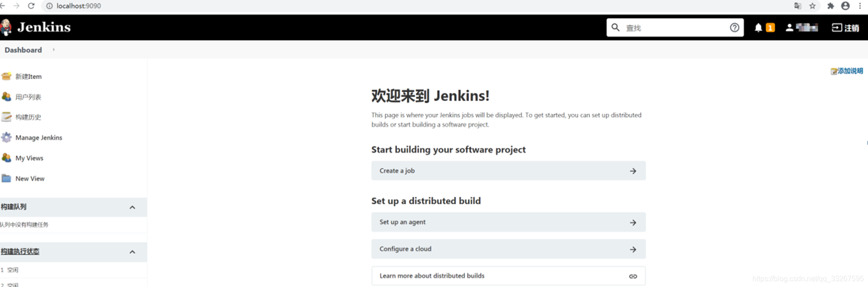Click 添加说明 add description link
Viewport: 868px width, 287px height.
coord(850,71)
